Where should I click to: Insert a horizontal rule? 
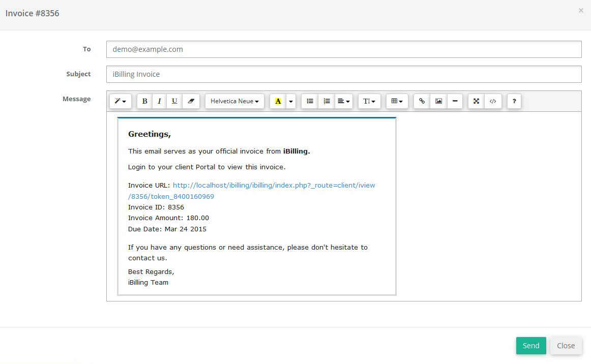(455, 101)
